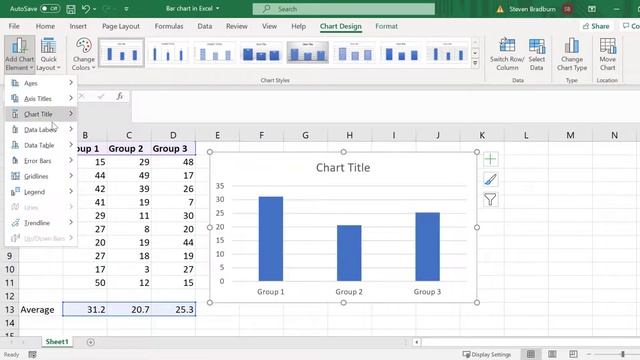Switch to the Format tab

click(386, 26)
